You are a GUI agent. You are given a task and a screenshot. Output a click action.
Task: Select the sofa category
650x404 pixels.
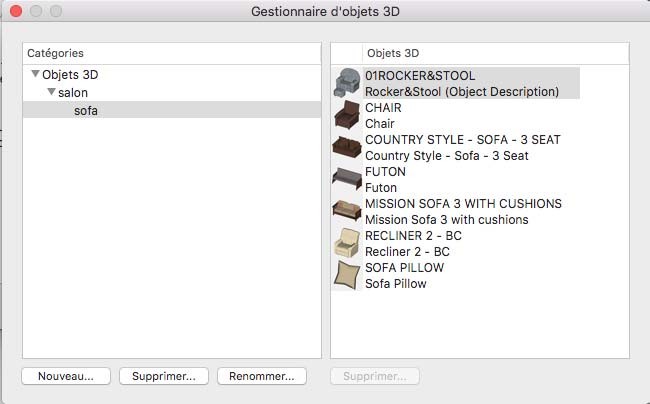click(86, 110)
